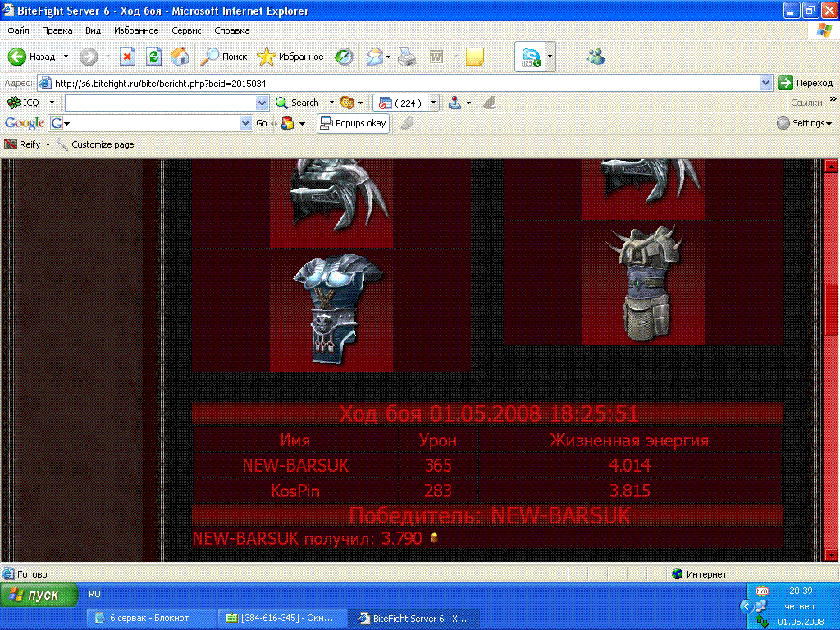Viewport: 840px width, 630px height.
Task: Click KosPin name in table
Action: 295,491
